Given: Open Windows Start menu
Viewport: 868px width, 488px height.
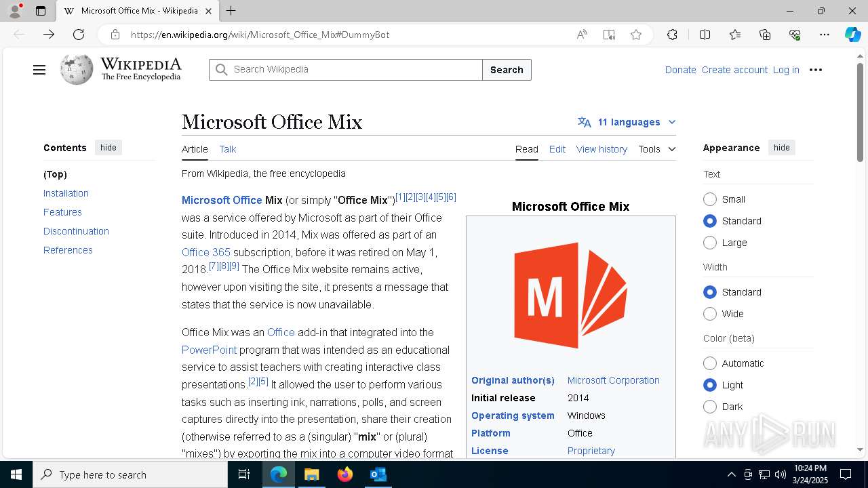Looking at the screenshot, I should [x=16, y=474].
